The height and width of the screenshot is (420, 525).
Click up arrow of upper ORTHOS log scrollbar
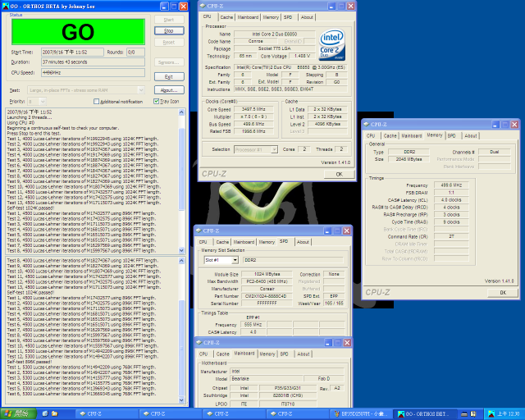coord(182,112)
